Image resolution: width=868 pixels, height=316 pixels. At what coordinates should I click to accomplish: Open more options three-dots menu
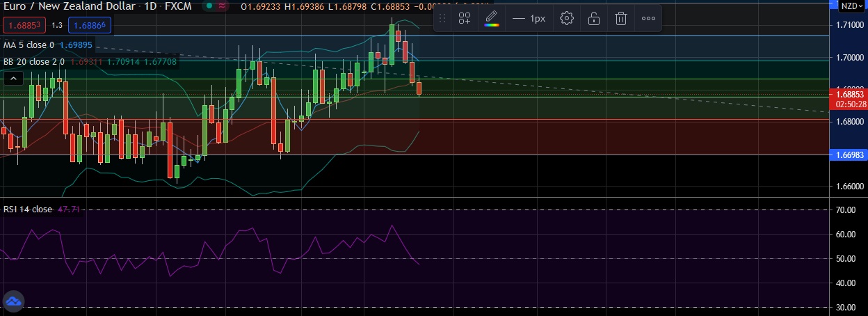tap(648, 19)
